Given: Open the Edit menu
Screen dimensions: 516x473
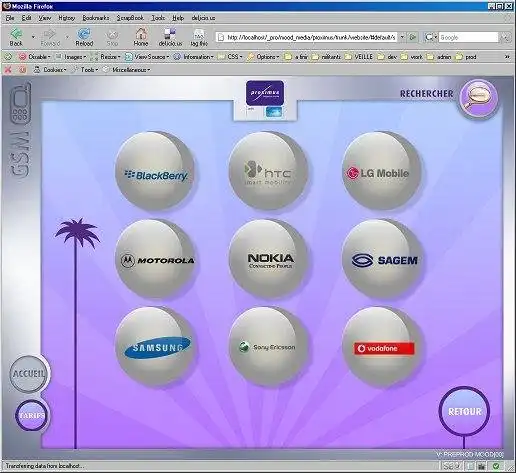Looking at the screenshot, I should (26, 18).
